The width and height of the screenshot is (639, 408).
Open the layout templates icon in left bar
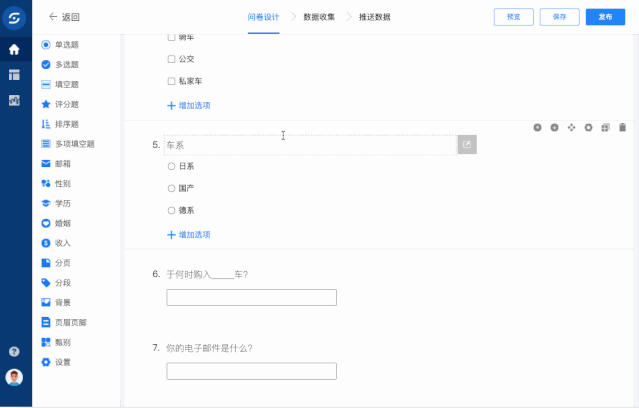click(x=14, y=75)
